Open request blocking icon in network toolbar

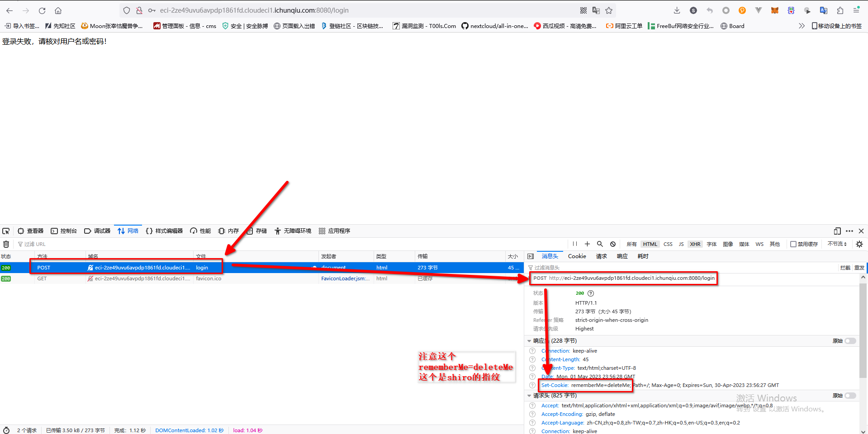612,244
